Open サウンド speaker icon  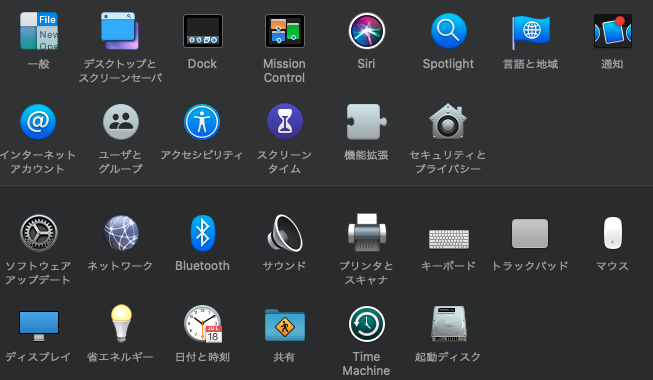[x=285, y=233]
